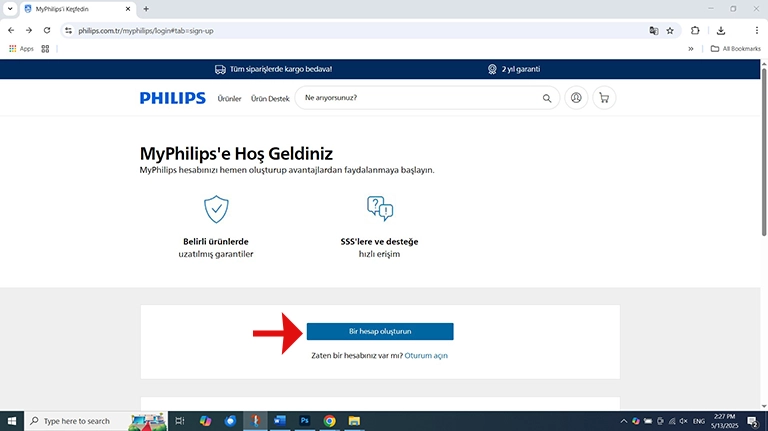Open the Ürünler menu
This screenshot has width=768, height=431.
[x=229, y=98]
